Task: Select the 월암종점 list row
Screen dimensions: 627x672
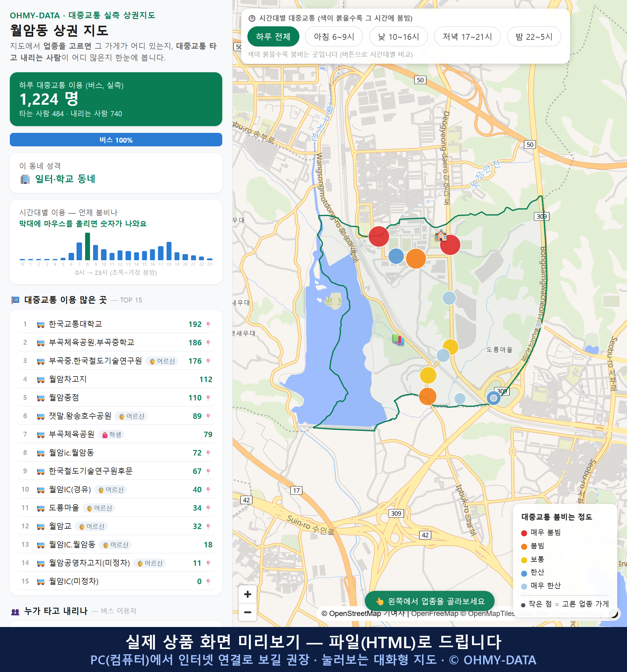Action: click(x=116, y=397)
